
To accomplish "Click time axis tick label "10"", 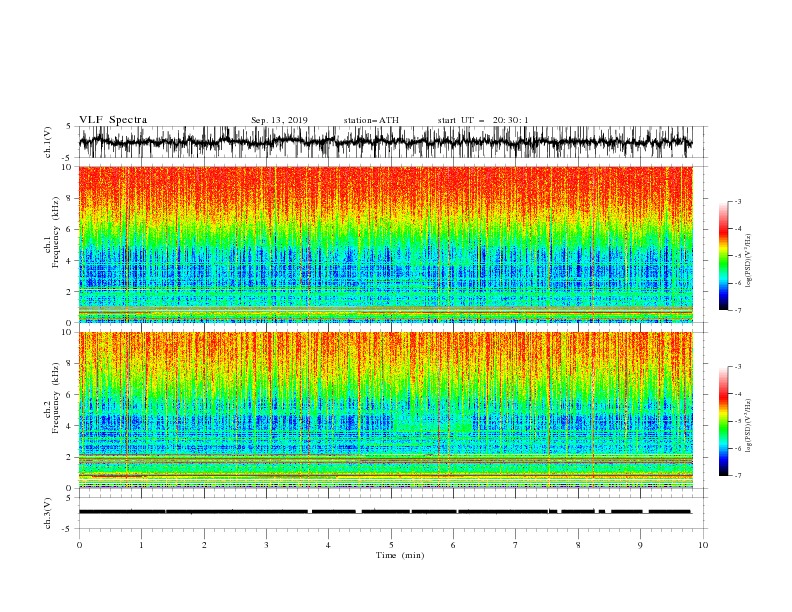I will click(703, 545).
